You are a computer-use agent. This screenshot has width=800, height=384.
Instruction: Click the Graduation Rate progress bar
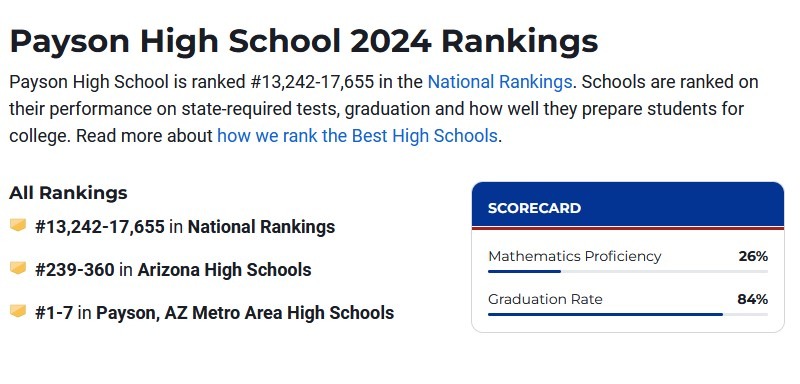(x=628, y=314)
